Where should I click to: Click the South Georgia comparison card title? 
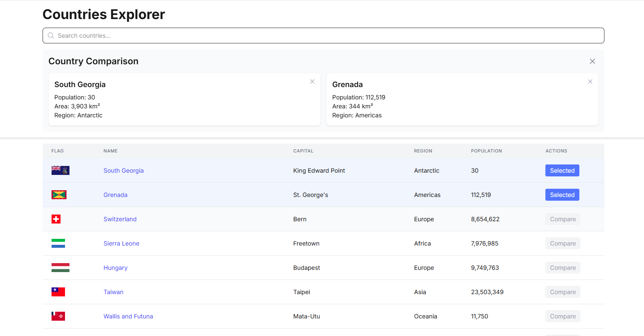[80, 84]
